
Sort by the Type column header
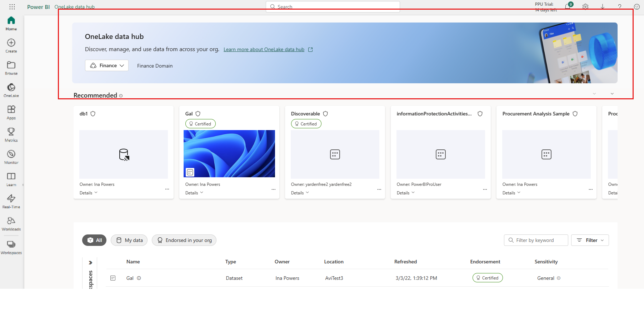coord(230,262)
